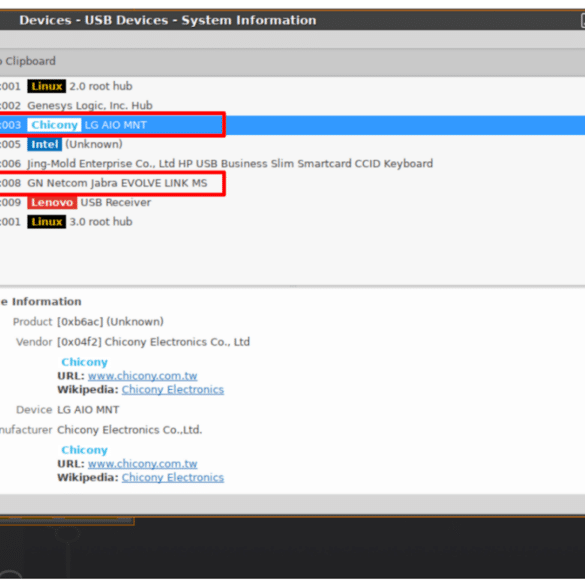Viewport: 585px width, 585px height.
Task: Click the Lenovo vendor badge
Action: (x=52, y=203)
